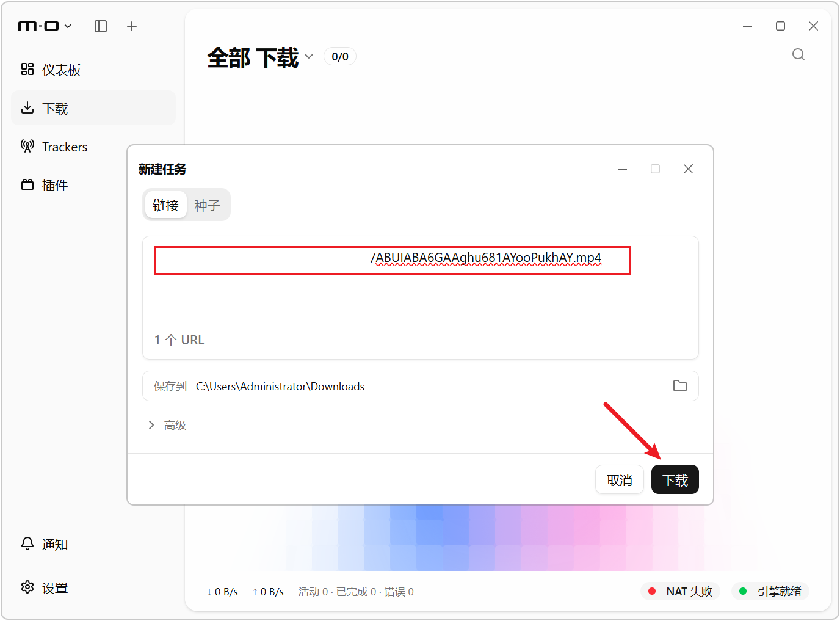This screenshot has width=840, height=621.
Task: Minimize the 新建任务 dialog
Action: [623, 169]
